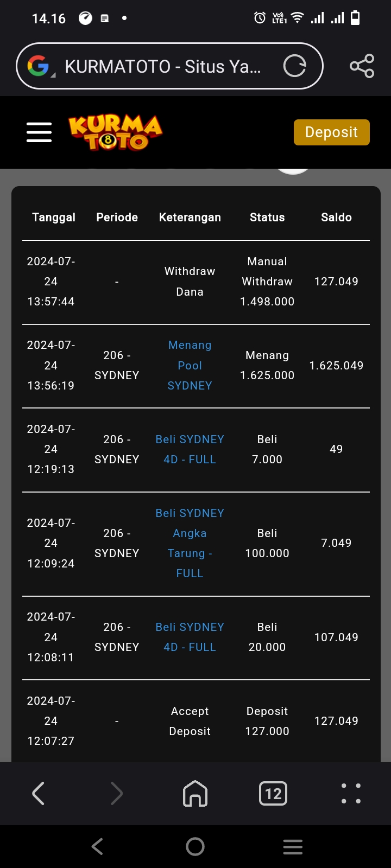Viewport: 391px width, 868px height.
Task: Open the browser home page
Action: pyautogui.click(x=195, y=794)
